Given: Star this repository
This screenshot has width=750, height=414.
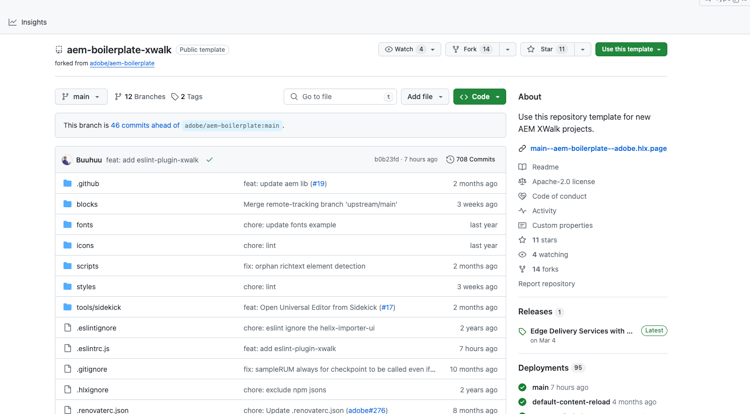Looking at the screenshot, I should tap(547, 49).
